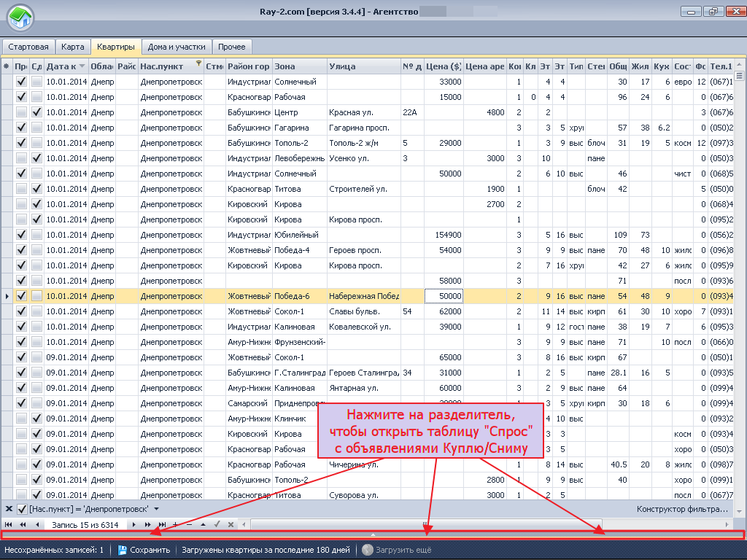
Task: Click the green house application logo
Action: click(x=20, y=18)
